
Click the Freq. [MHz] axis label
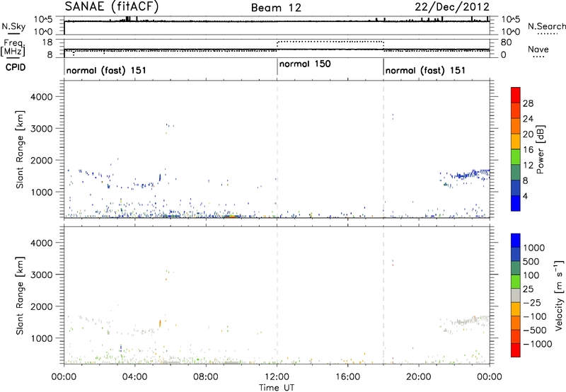(x=13, y=48)
